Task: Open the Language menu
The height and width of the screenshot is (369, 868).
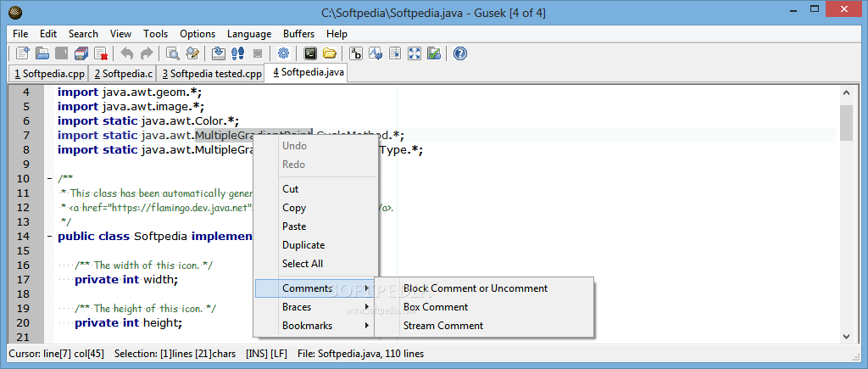Action: tap(249, 34)
